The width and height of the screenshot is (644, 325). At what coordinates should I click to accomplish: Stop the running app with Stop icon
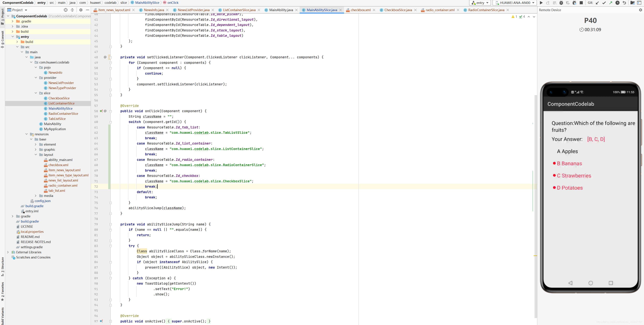click(x=581, y=3)
